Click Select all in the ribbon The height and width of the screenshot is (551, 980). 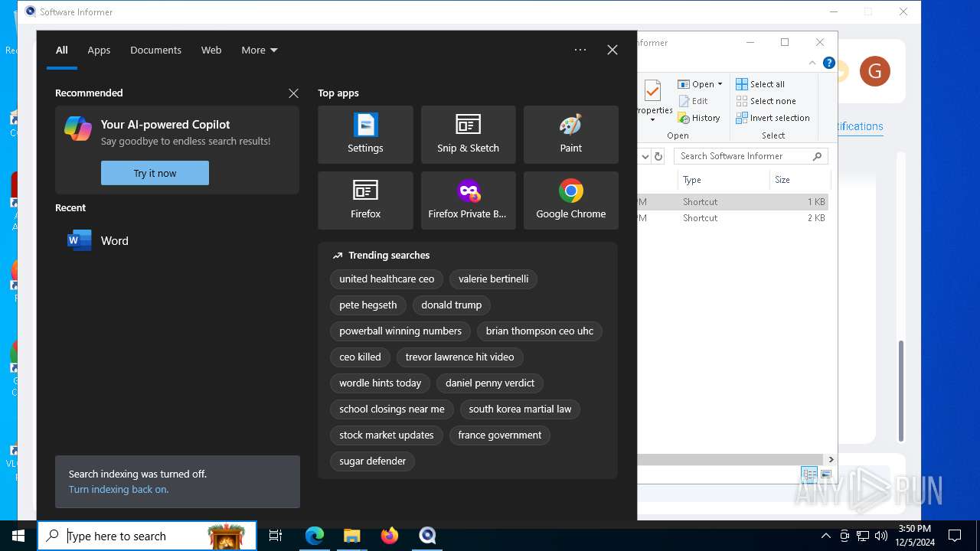click(760, 84)
